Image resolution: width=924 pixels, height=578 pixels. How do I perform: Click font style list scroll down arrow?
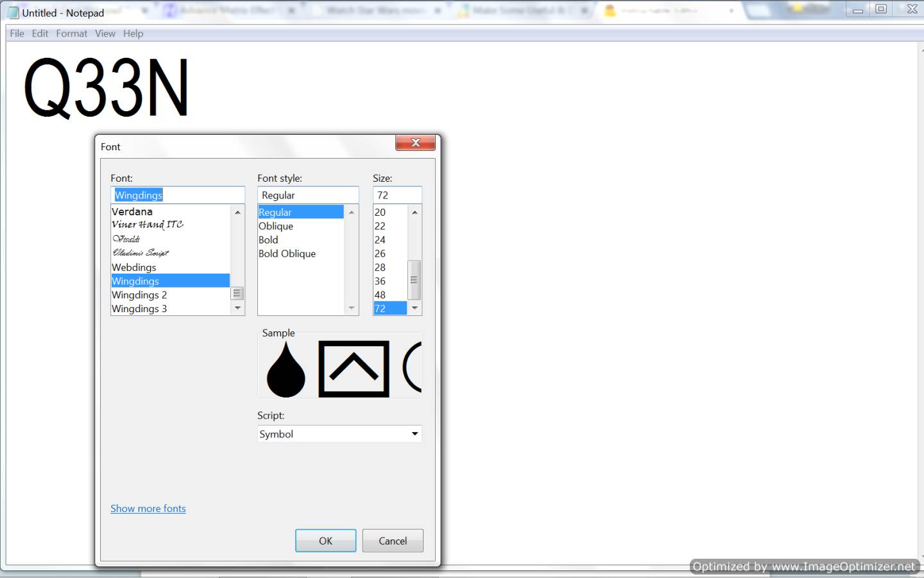(351, 308)
